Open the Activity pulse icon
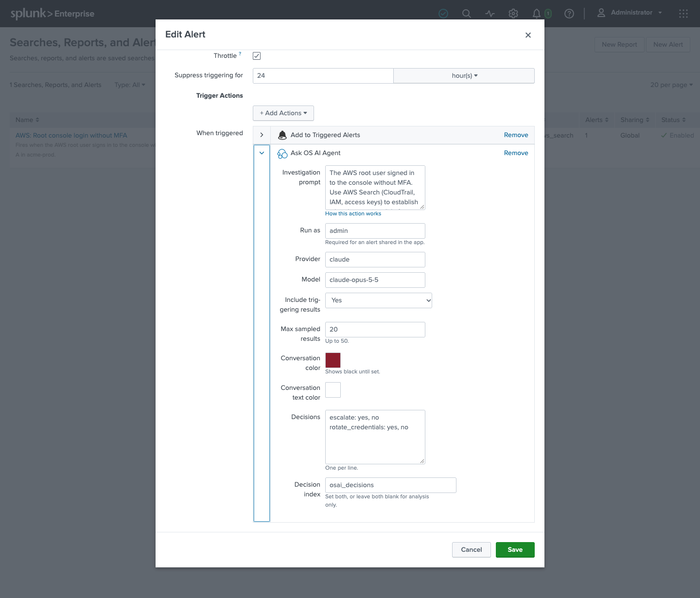Screen dimensions: 700x598 click(490, 14)
